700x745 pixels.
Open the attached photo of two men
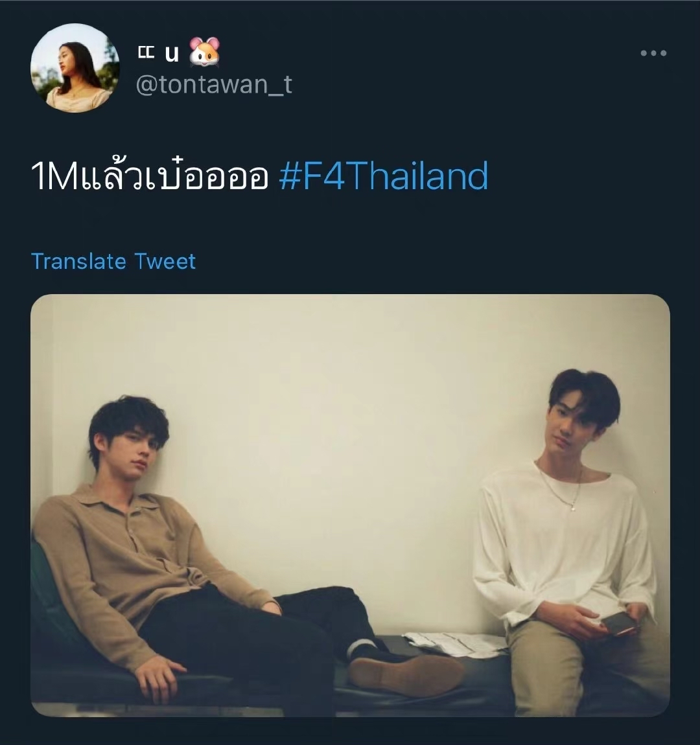(x=350, y=505)
